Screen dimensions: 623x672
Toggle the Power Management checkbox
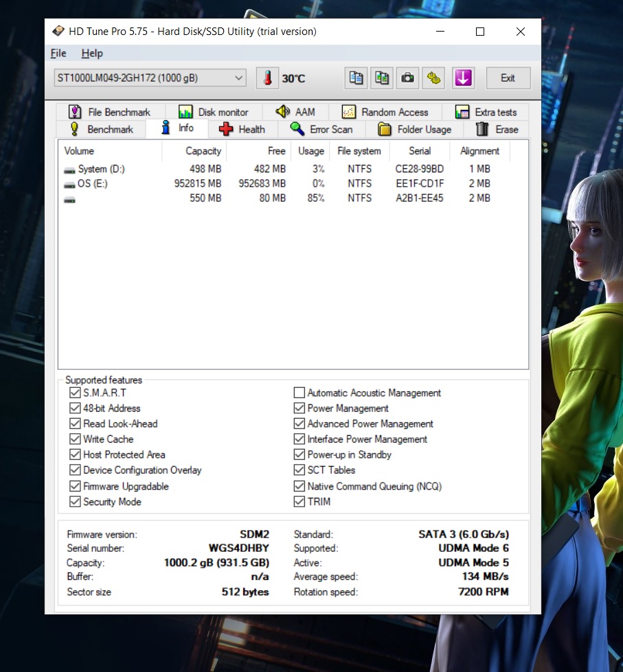(x=299, y=408)
